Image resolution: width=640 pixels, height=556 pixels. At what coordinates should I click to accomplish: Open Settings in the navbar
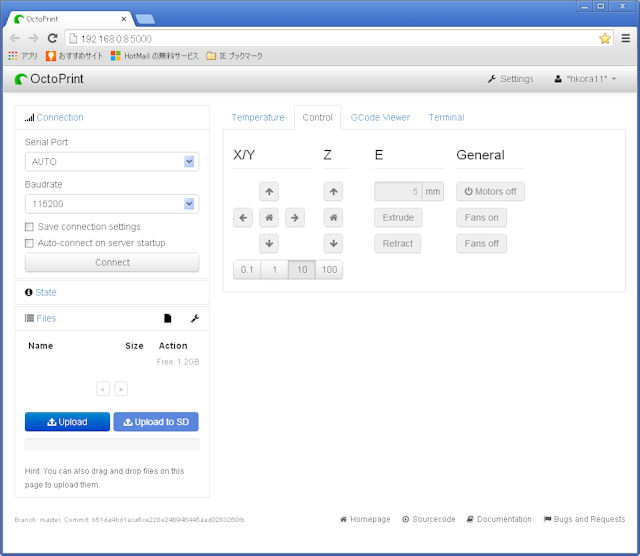pyautogui.click(x=511, y=79)
